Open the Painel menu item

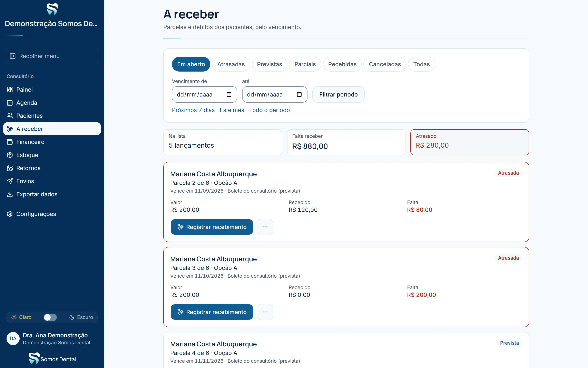[x=52, y=90]
